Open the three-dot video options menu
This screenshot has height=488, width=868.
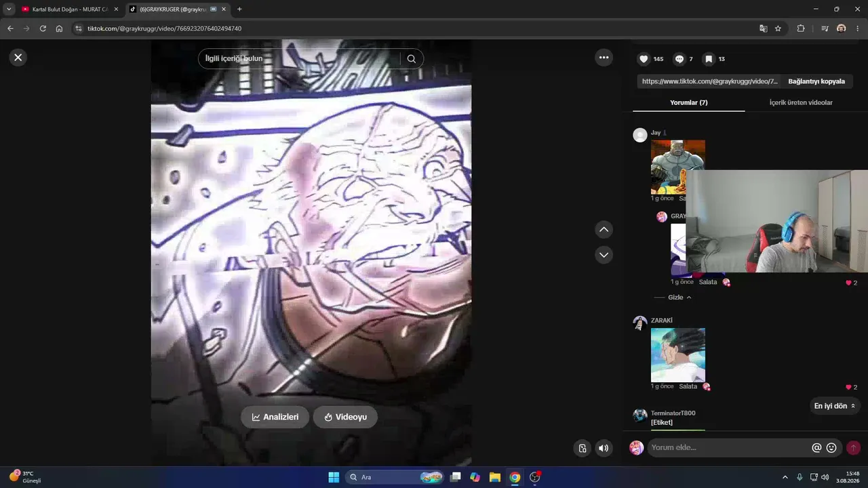point(604,58)
